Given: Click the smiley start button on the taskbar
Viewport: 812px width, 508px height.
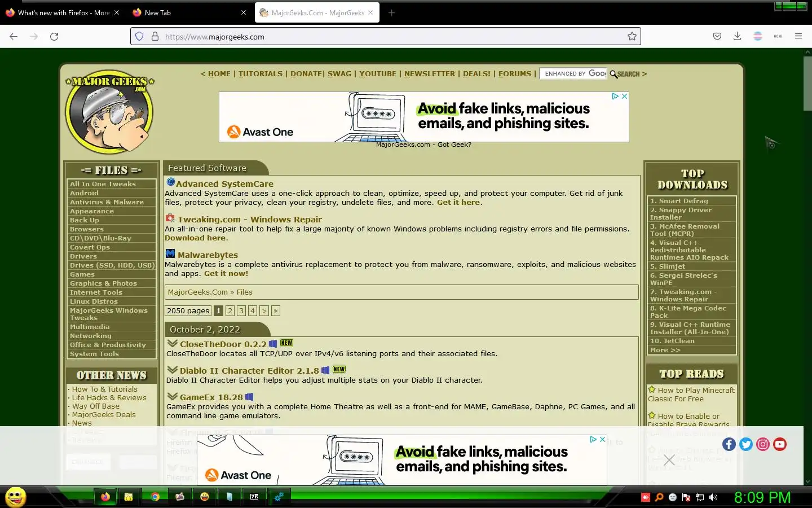Looking at the screenshot, I should click(15, 497).
